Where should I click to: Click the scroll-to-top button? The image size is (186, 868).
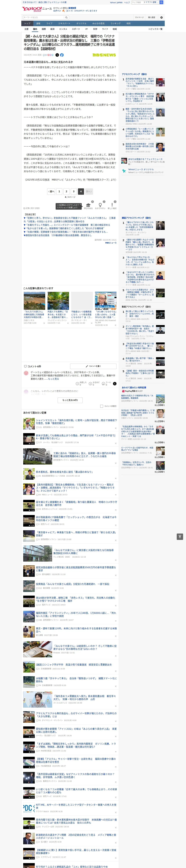[180, 536]
